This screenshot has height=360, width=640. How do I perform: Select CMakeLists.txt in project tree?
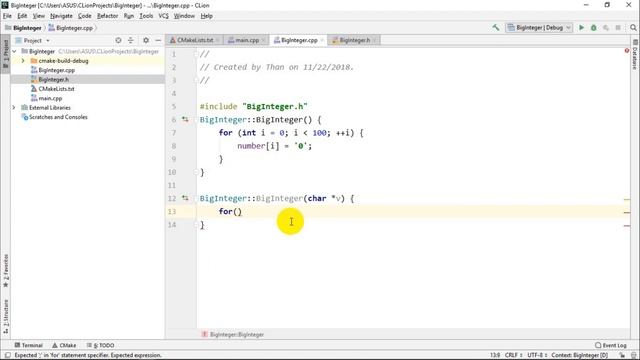click(56, 89)
